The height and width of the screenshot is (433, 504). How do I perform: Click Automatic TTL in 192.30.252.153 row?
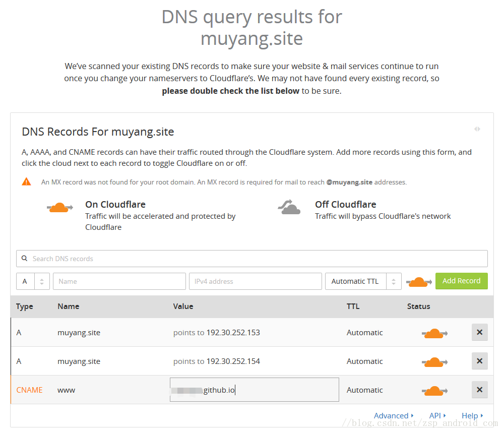pos(364,332)
